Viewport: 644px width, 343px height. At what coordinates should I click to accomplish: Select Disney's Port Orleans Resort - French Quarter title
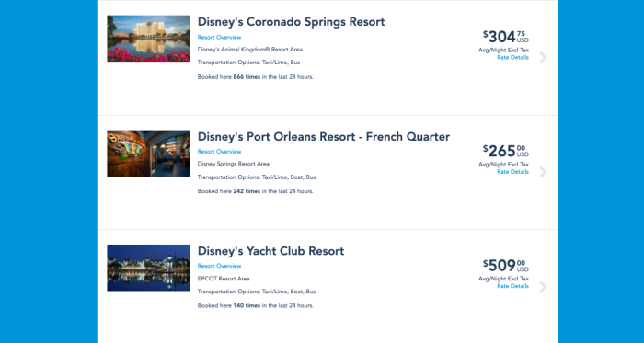click(324, 137)
